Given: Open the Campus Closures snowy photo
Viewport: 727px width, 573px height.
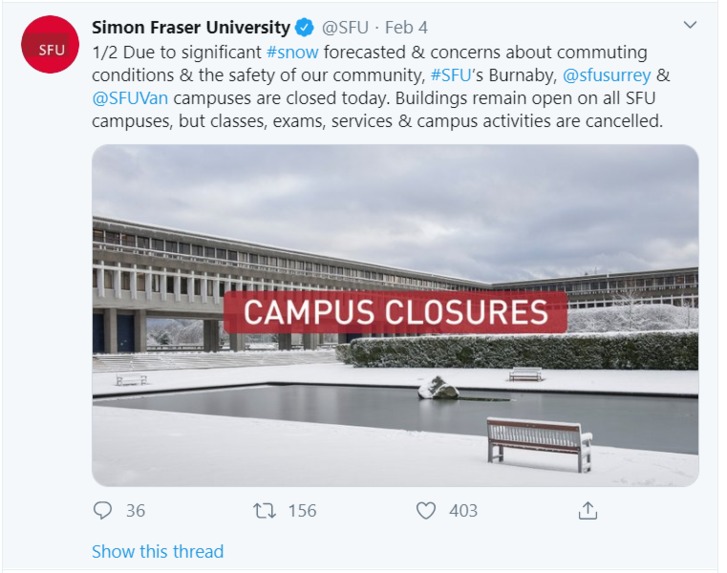Looking at the screenshot, I should pos(395,315).
